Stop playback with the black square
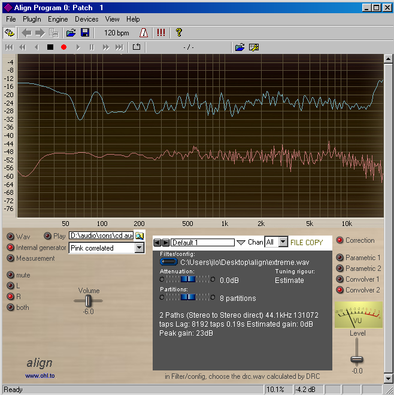 [x=50, y=47]
